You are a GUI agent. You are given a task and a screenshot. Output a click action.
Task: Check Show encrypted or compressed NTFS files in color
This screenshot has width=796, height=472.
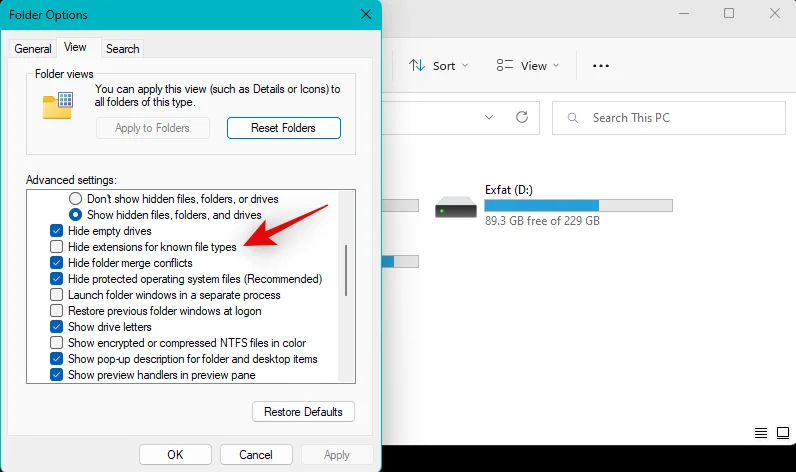tap(56, 343)
